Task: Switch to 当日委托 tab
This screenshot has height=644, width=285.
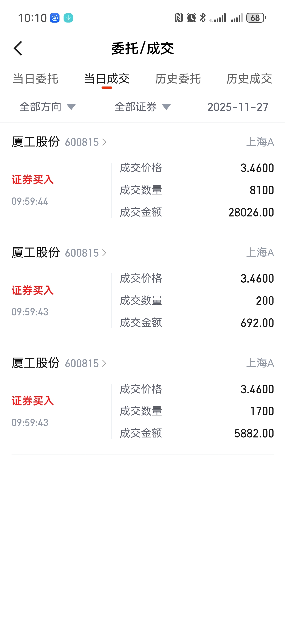Action: 36,79
